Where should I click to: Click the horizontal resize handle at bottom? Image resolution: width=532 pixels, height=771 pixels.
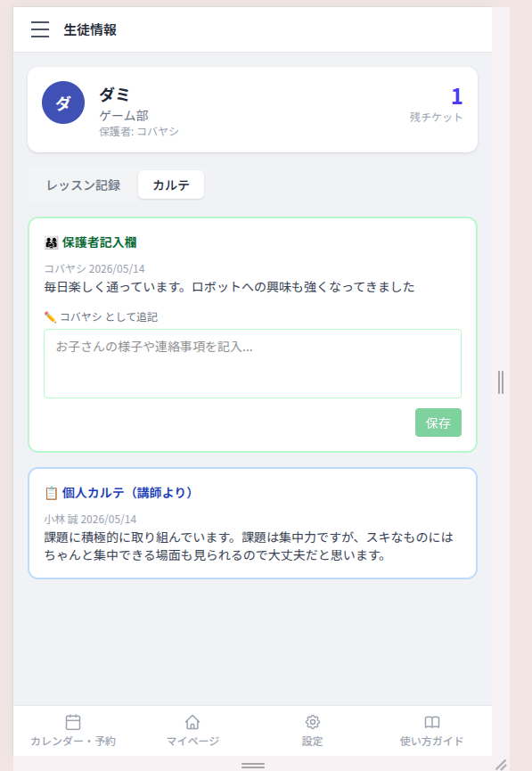[x=253, y=766]
